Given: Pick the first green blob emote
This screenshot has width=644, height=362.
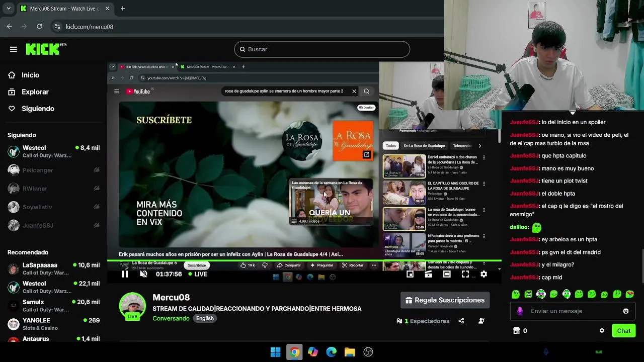Looking at the screenshot, I should point(516,294).
